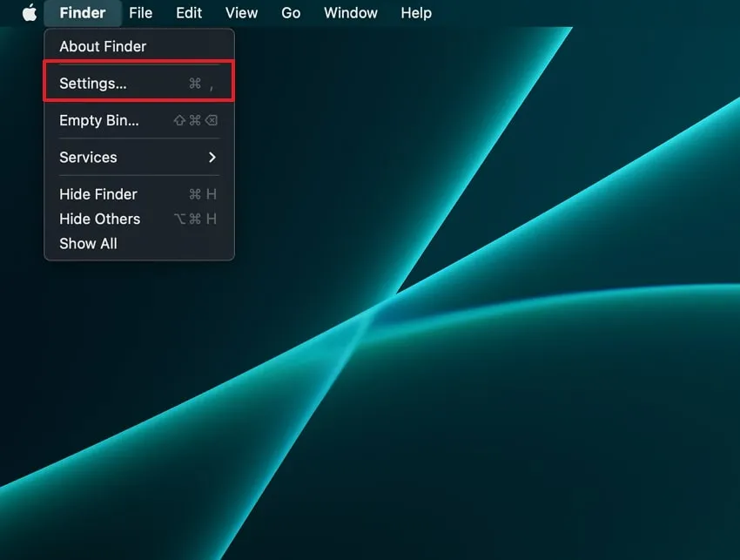This screenshot has height=560, width=740.
Task: Open the Edit menu
Action: click(x=189, y=13)
